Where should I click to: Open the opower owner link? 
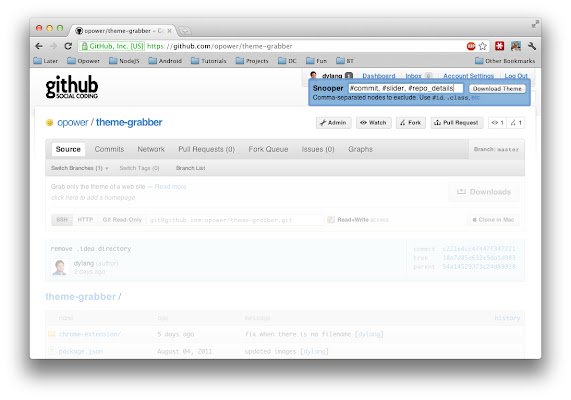click(x=72, y=122)
